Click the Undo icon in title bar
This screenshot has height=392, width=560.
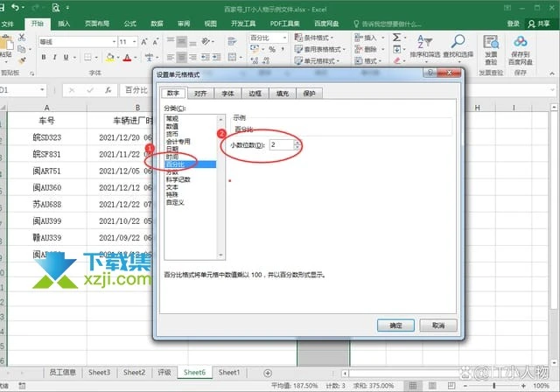pyautogui.click(x=16, y=7)
